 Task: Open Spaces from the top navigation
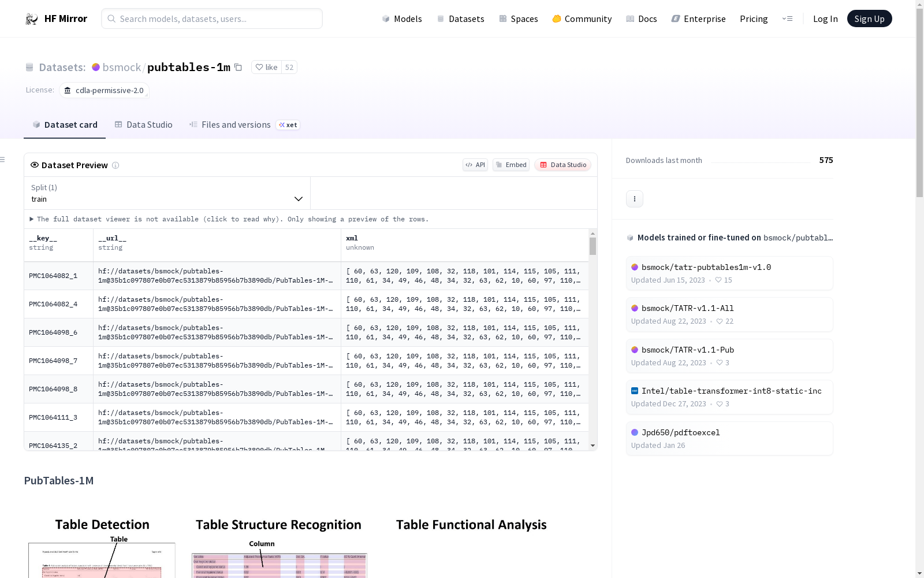click(x=519, y=19)
